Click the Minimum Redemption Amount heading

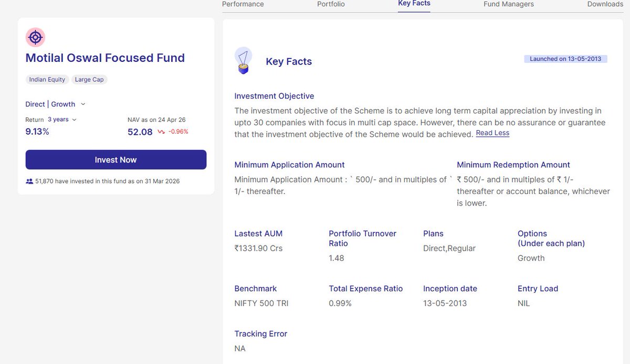(x=513, y=165)
